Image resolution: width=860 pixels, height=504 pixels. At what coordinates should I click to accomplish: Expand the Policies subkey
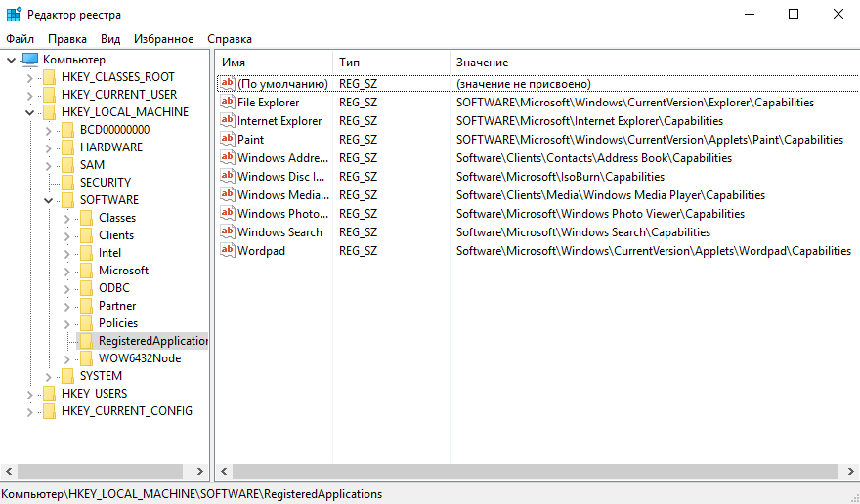[66, 324]
